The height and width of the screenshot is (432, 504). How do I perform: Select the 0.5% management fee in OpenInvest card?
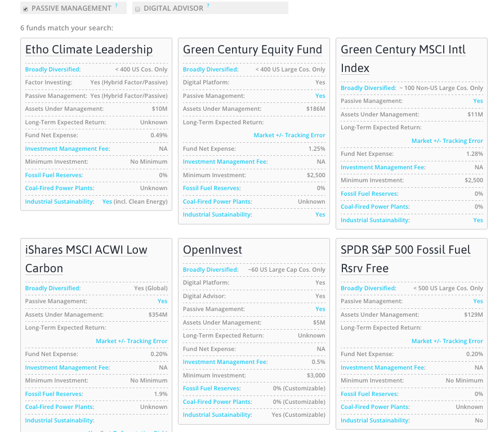319,362
